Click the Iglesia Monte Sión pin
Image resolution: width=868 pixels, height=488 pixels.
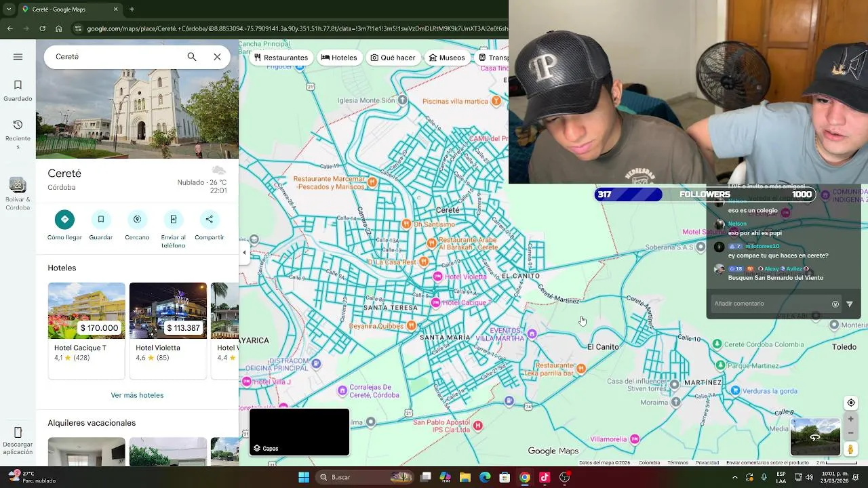pos(403,100)
